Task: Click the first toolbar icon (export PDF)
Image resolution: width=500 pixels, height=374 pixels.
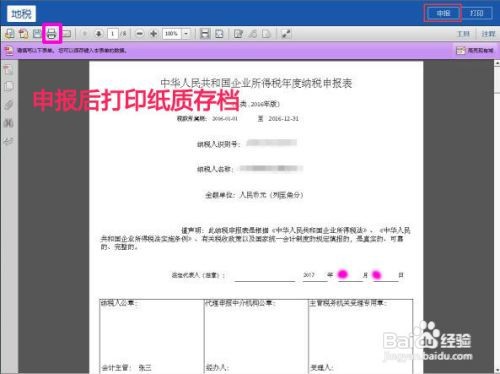Action: pyautogui.click(x=9, y=33)
